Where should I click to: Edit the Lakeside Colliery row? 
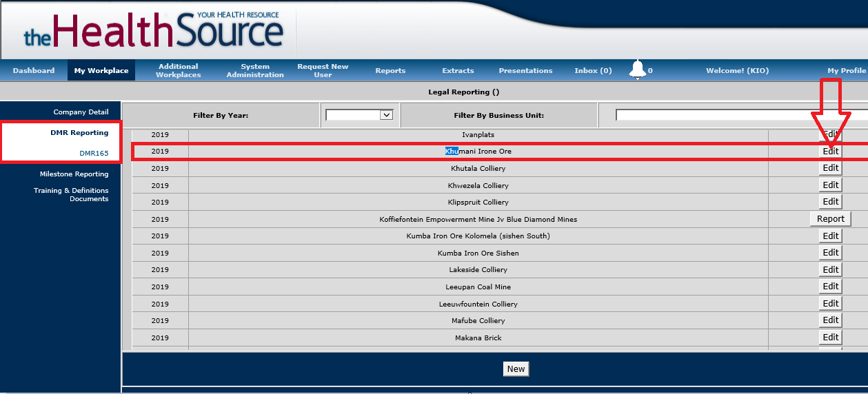(831, 269)
